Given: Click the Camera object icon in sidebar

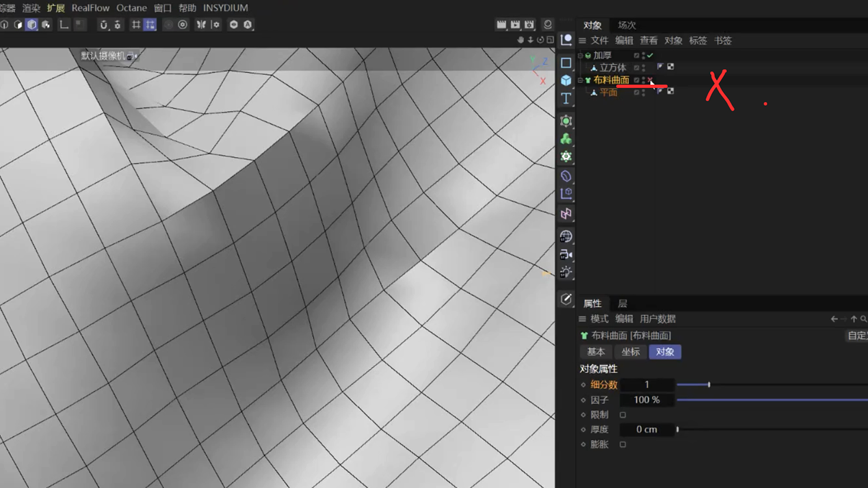Looking at the screenshot, I should pos(566,254).
